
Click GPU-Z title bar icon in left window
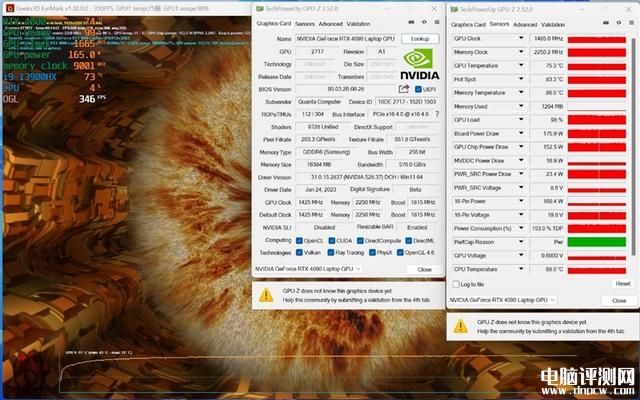[x=260, y=9]
